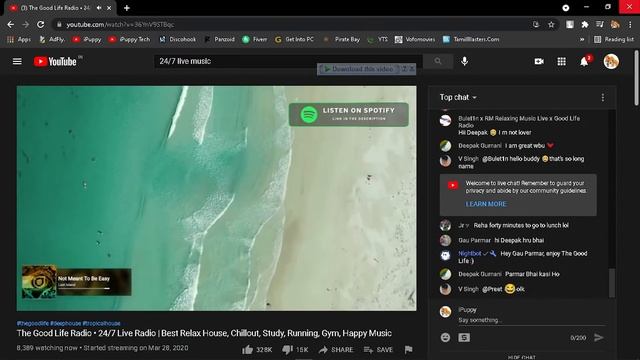This screenshot has height=360, width=640.
Task: Click the page vertical scrollbar
Action: 636,78
